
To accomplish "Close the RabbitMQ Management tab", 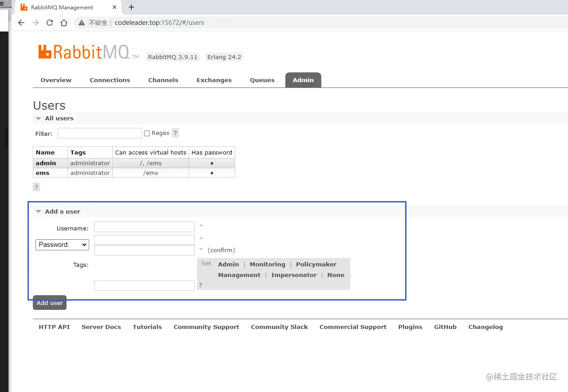I will point(114,7).
